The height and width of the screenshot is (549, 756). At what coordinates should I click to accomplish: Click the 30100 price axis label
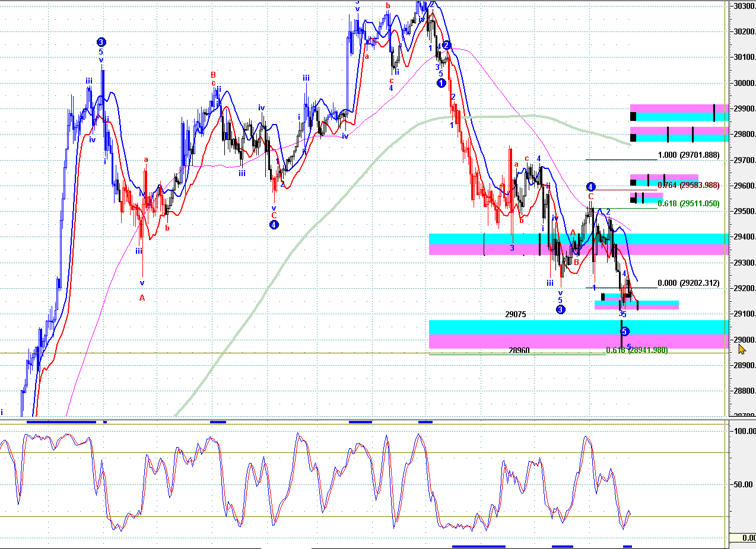tap(744, 58)
